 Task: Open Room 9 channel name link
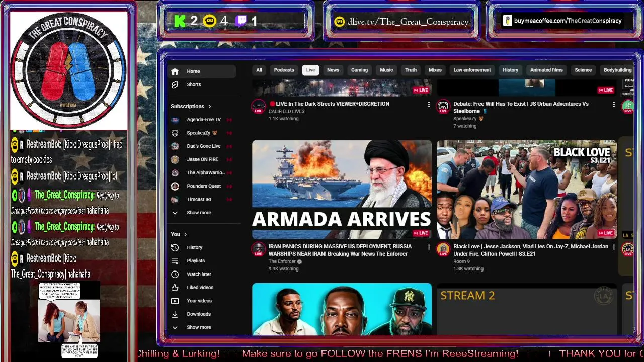click(x=461, y=261)
